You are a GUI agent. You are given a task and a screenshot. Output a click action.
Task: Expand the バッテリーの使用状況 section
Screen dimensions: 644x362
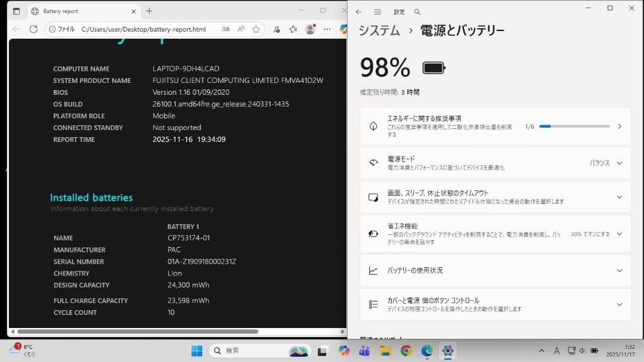620,270
